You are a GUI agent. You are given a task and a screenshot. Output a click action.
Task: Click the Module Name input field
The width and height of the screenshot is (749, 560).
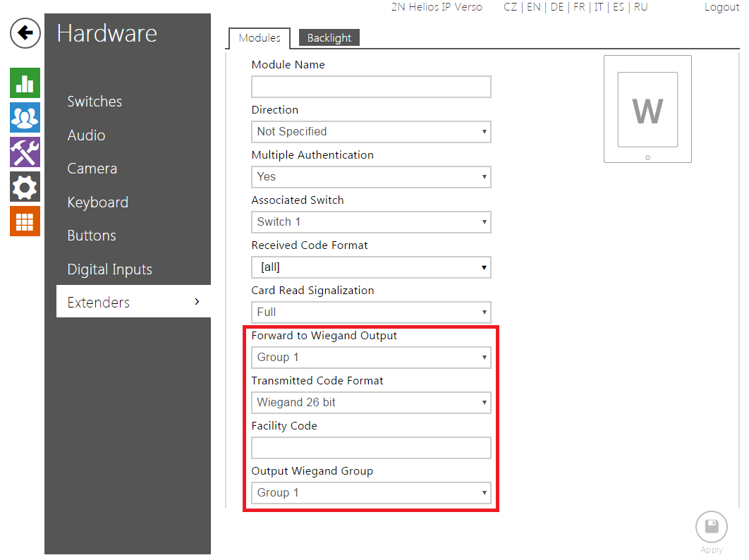click(371, 87)
